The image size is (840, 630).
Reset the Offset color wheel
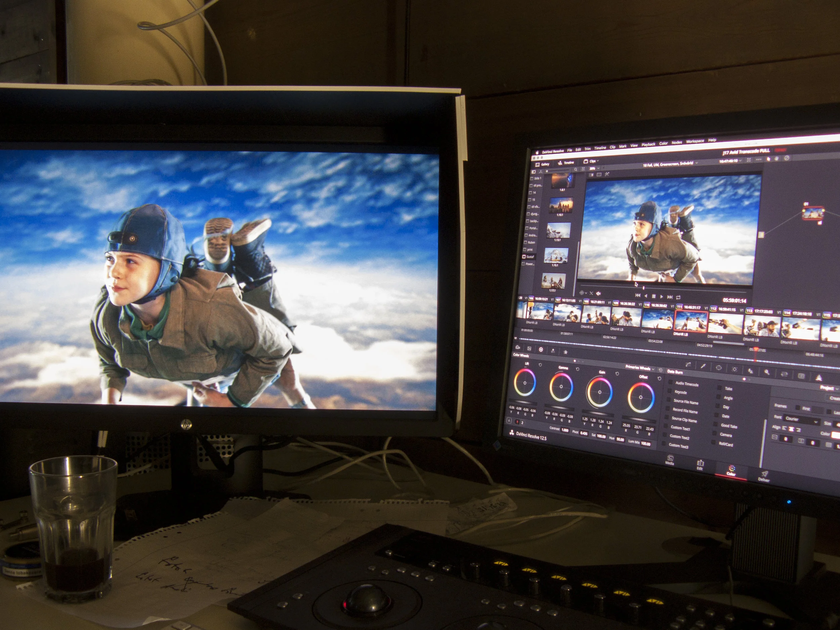tap(659, 379)
